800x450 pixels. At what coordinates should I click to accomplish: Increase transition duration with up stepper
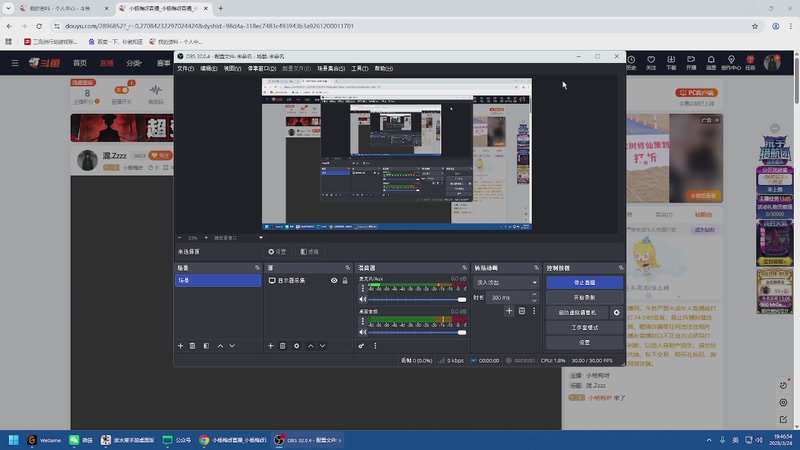(x=534, y=294)
